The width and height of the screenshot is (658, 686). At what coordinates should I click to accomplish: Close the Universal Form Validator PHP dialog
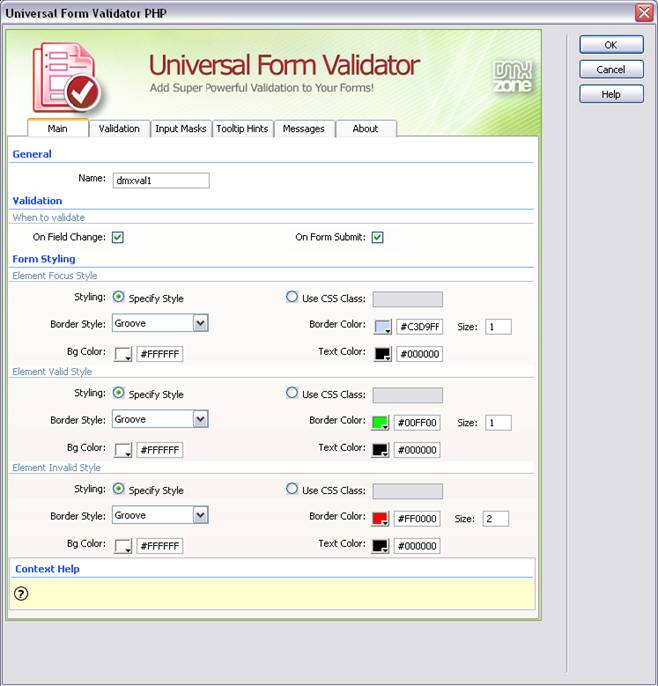(644, 12)
